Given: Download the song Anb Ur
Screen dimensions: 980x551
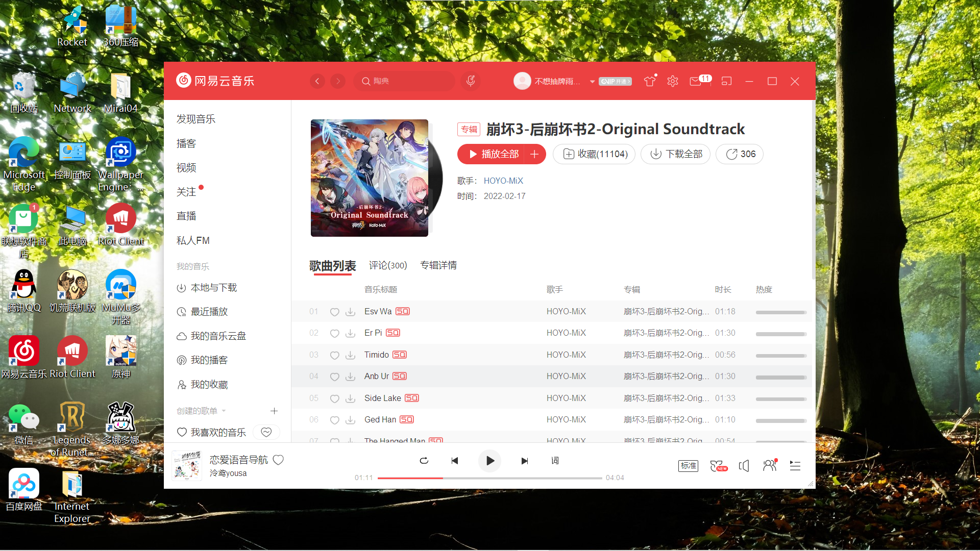Looking at the screenshot, I should coord(350,377).
